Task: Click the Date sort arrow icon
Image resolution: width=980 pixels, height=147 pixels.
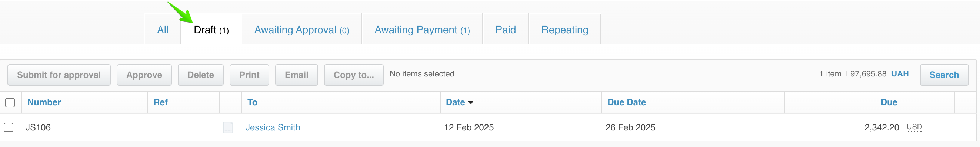Action: click(x=471, y=103)
